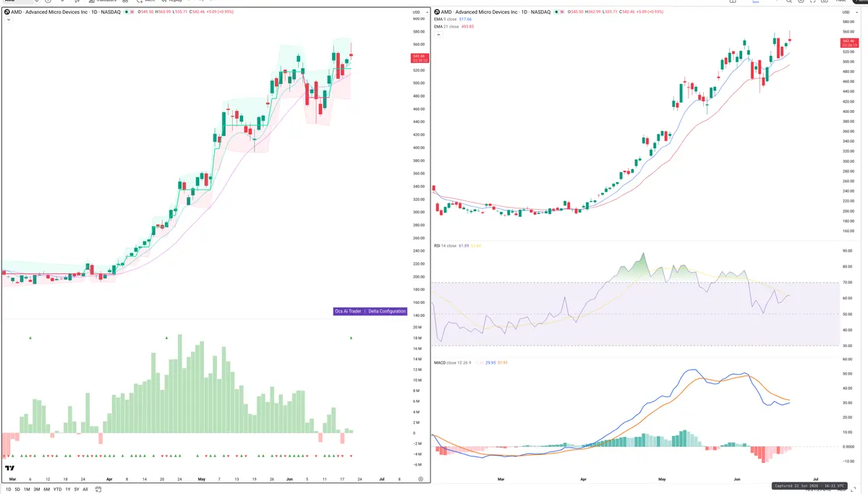This screenshot has width=868, height=494.
Task: Click the right chart 542.46 price label
Action: pos(849,43)
